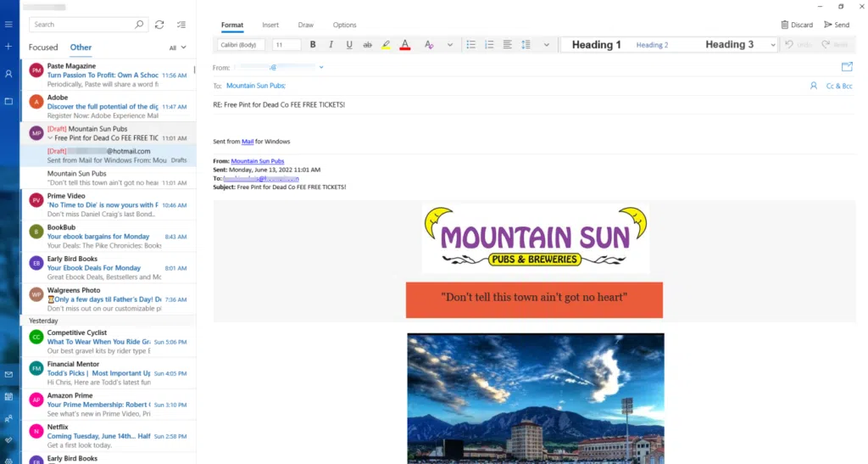The image size is (868, 464).
Task: Click the Boulder landscape image
Action: 536,399
